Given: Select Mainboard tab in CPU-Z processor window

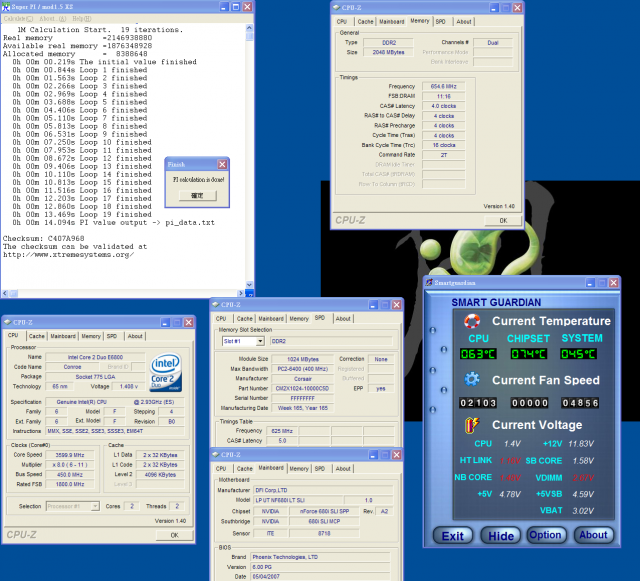Looking at the screenshot, I should tap(63, 336).
